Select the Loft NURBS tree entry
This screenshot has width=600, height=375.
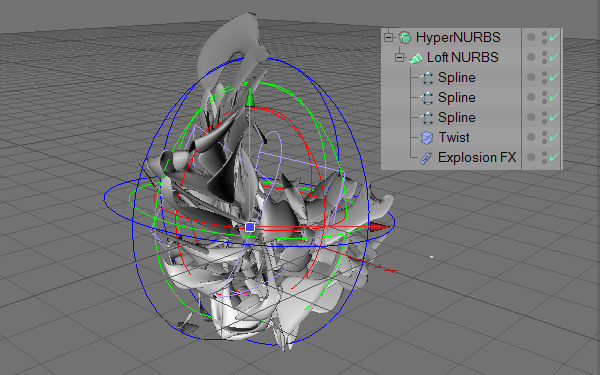tap(463, 57)
